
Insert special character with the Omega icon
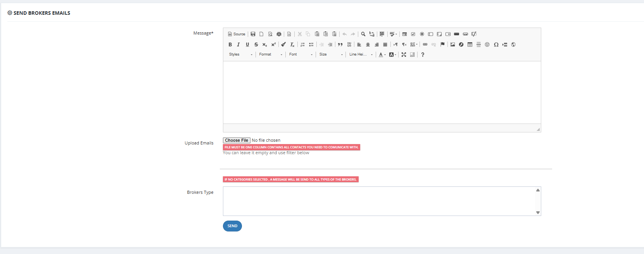(x=496, y=45)
